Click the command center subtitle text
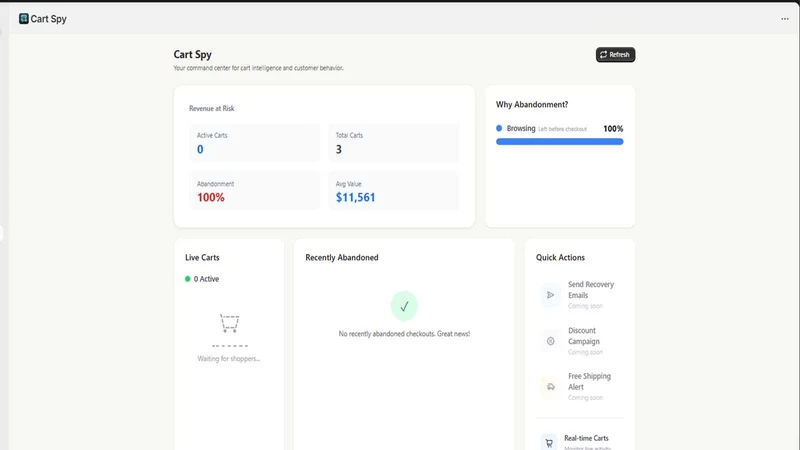The width and height of the screenshot is (800, 450). [258, 68]
